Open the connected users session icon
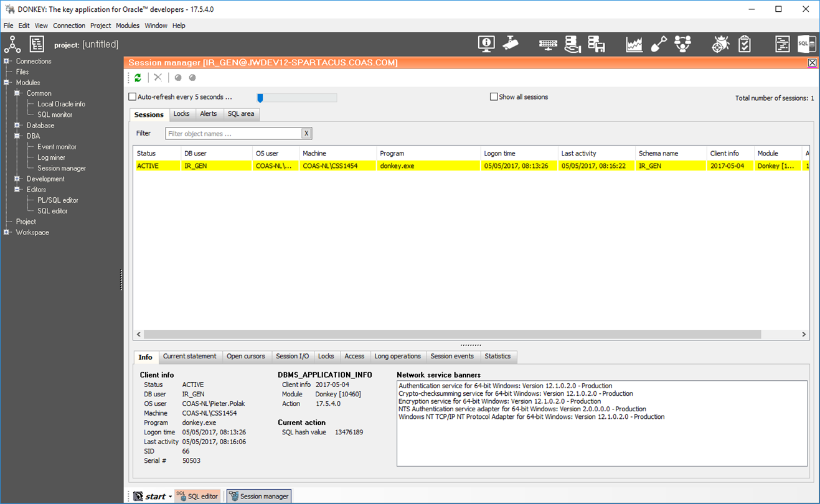The width and height of the screenshot is (820, 504). [x=683, y=44]
